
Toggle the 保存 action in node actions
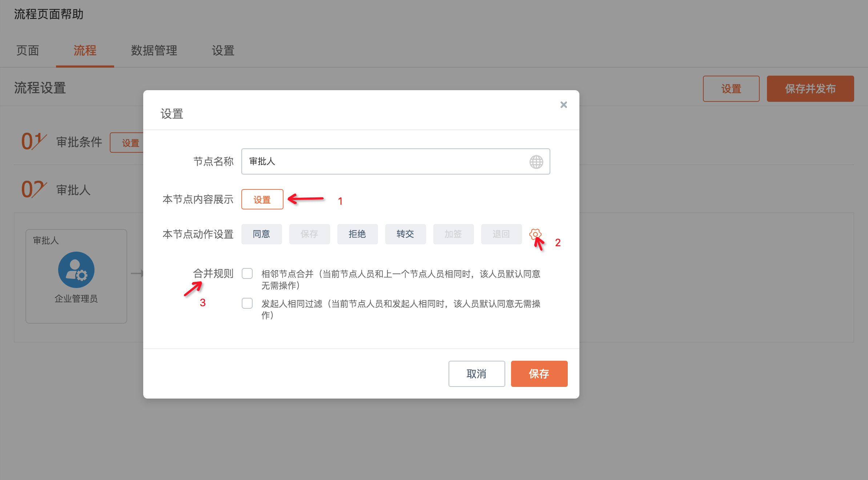pos(309,234)
